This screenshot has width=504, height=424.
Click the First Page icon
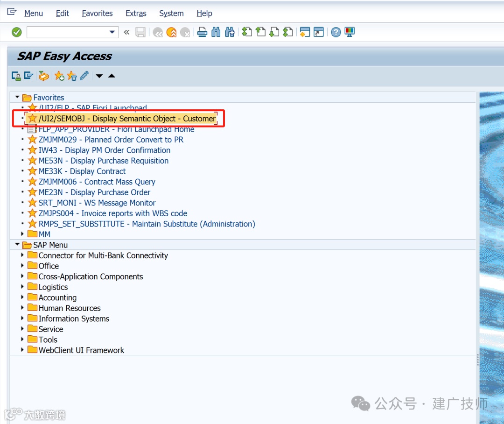point(246,32)
